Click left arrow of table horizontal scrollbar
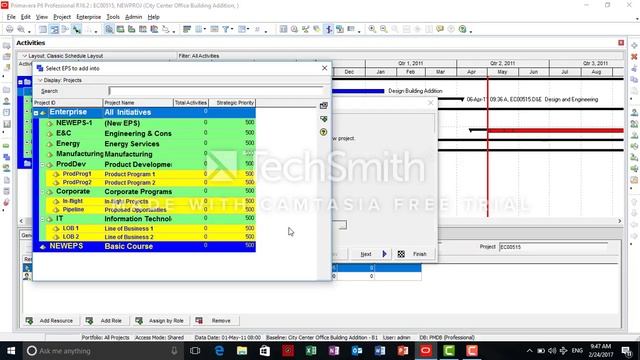This screenshot has width=640, height=360. (21, 221)
